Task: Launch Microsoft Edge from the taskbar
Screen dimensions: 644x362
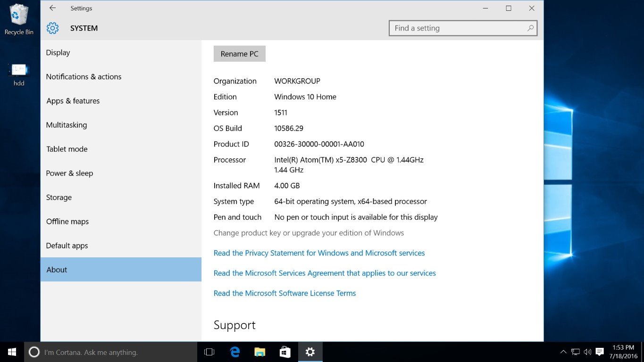Action: point(234,352)
